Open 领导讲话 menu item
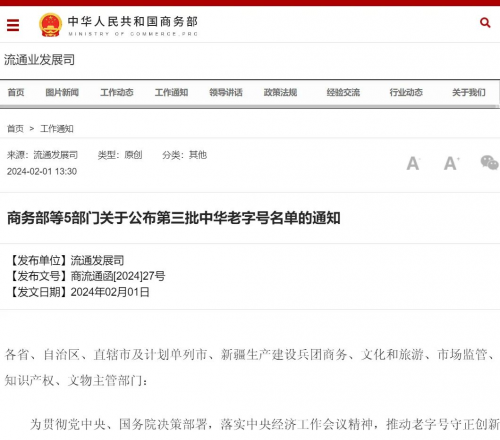 point(226,92)
